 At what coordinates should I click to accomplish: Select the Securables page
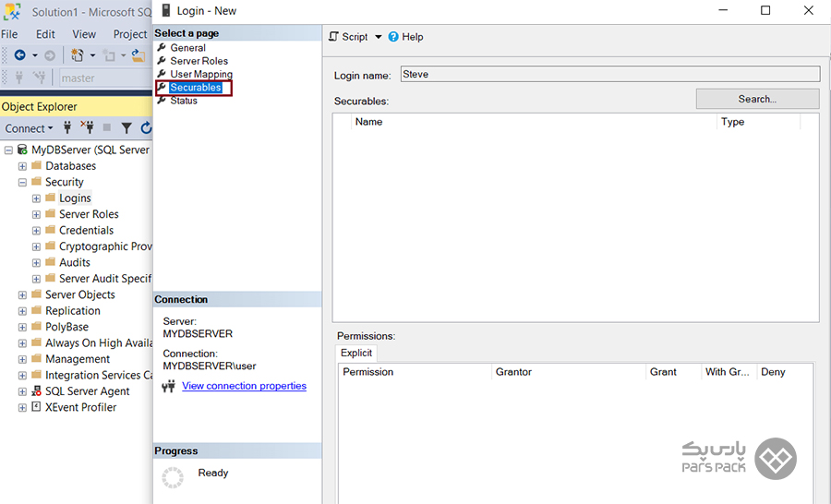click(x=195, y=88)
